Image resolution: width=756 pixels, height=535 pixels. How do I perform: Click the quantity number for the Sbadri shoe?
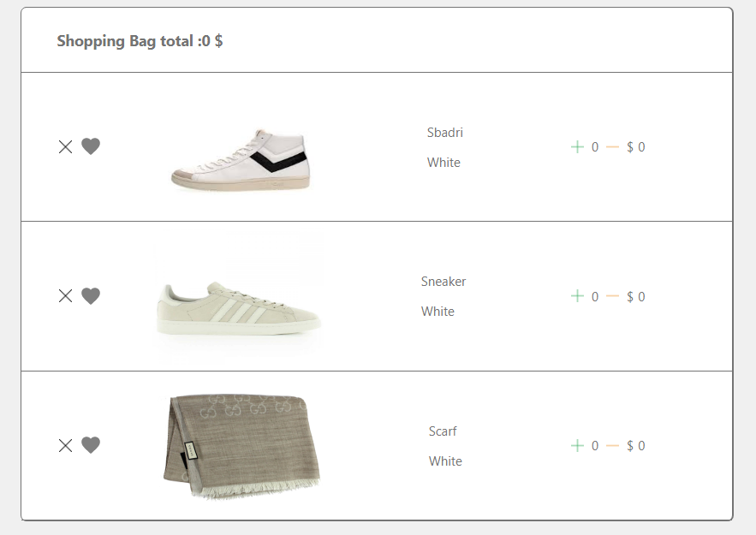[x=595, y=146]
